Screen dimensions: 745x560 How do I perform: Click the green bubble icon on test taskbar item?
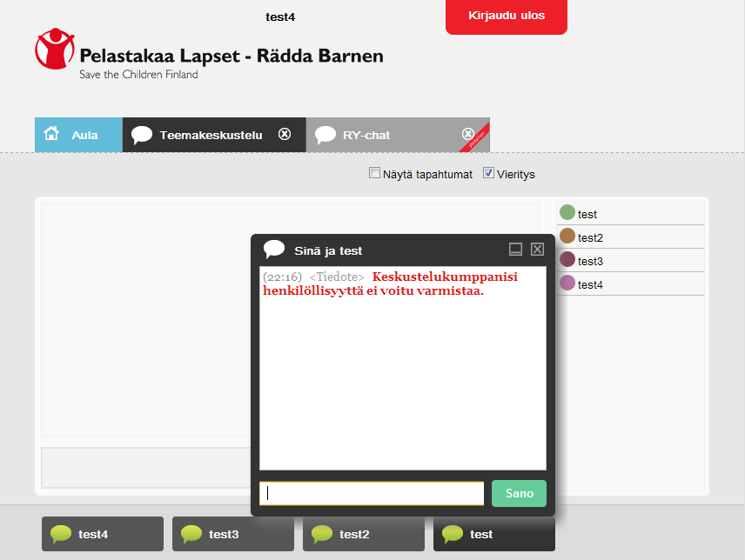coord(452,534)
